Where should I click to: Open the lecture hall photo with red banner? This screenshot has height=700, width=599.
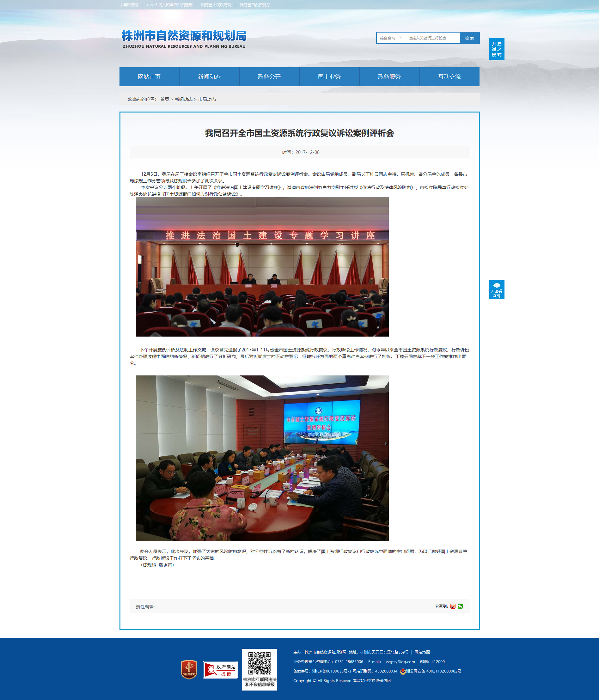[x=262, y=266]
